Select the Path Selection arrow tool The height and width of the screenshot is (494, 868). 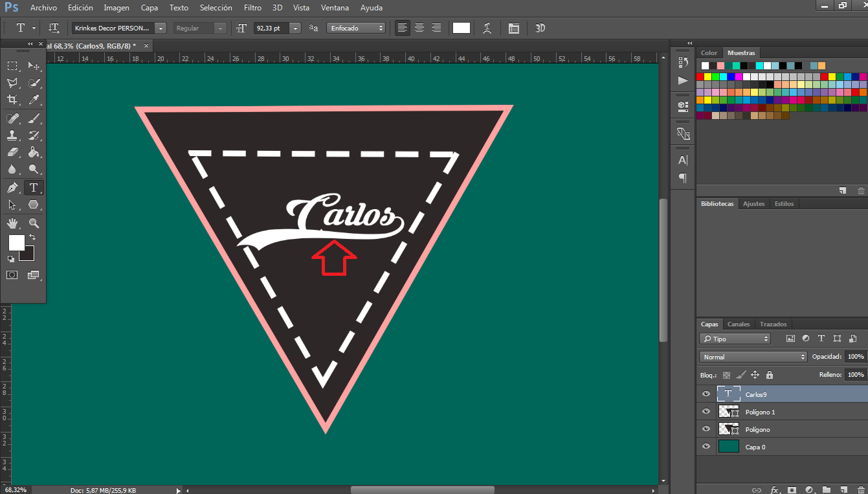tap(12, 205)
